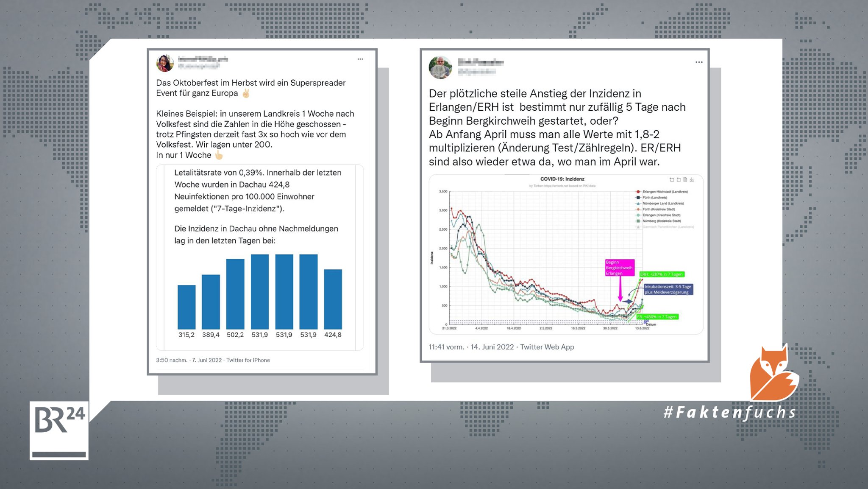
Task: Click the BR24 logo
Action: 59,430
